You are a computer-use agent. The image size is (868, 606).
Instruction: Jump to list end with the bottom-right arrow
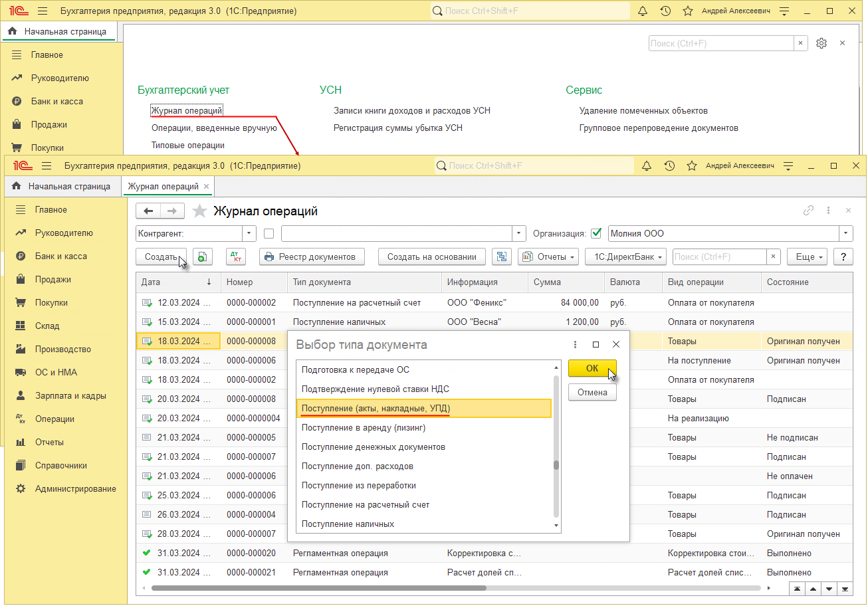(845, 589)
